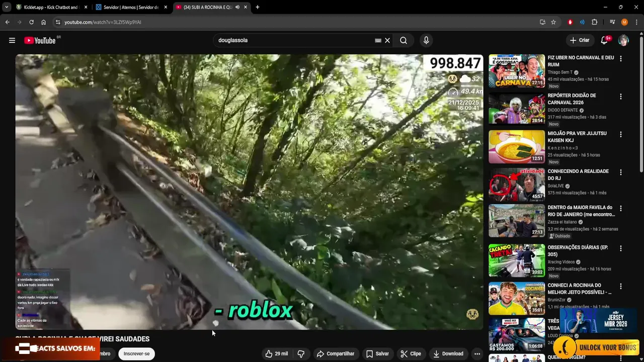Click the video player area
This screenshot has height=362, width=644.
[249, 192]
